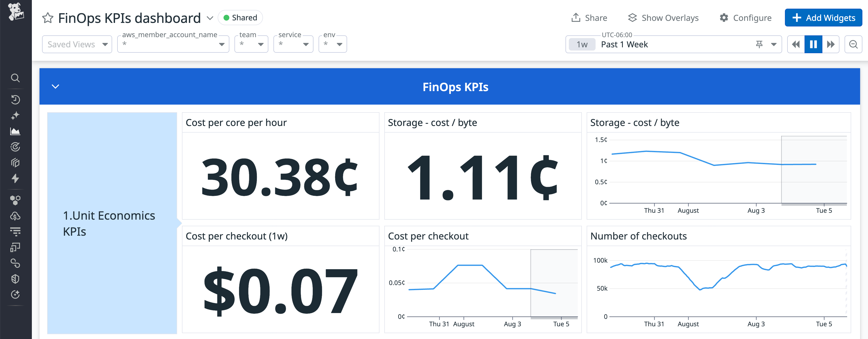Star the FinOps KPIs dashboard title
The image size is (868, 339).
[x=47, y=18]
